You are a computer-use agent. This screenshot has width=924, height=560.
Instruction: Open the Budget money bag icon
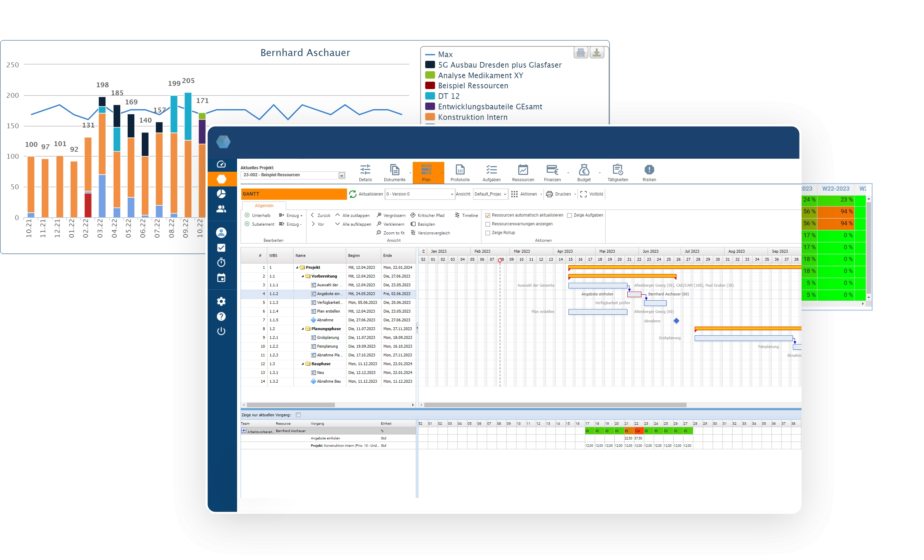pos(584,170)
